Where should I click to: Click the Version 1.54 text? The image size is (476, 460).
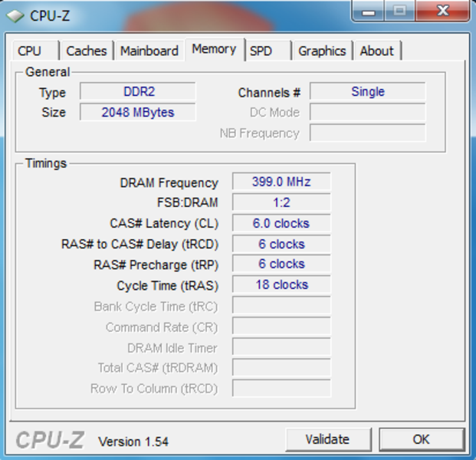click(133, 442)
